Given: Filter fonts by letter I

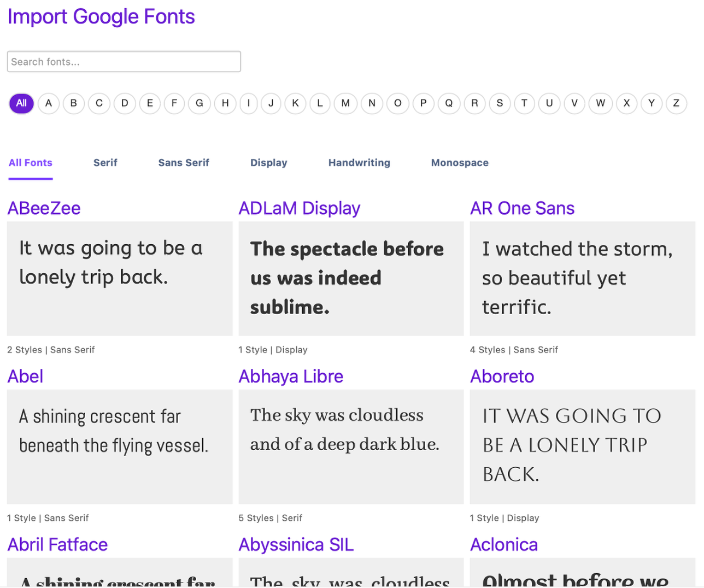Looking at the screenshot, I should click(249, 103).
